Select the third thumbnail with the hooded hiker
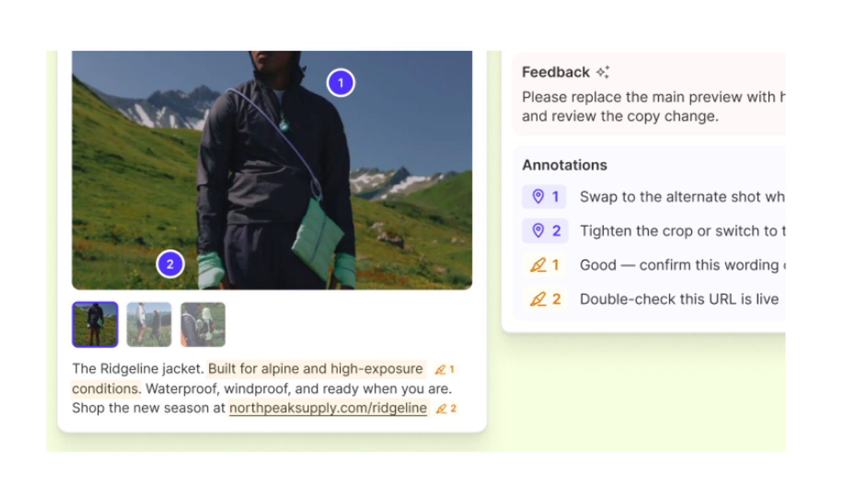 pos(203,324)
